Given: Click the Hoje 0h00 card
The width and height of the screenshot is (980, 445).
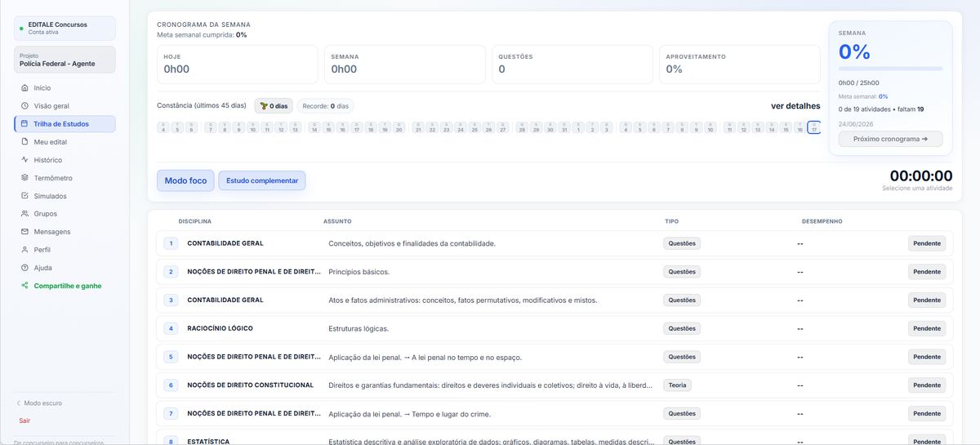Looking at the screenshot, I should (x=237, y=65).
